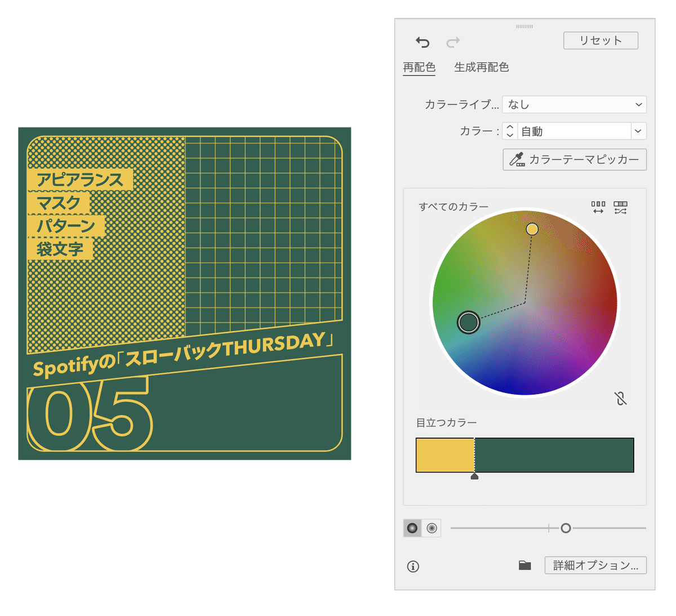Click the panel drag grip at the top

524,26
